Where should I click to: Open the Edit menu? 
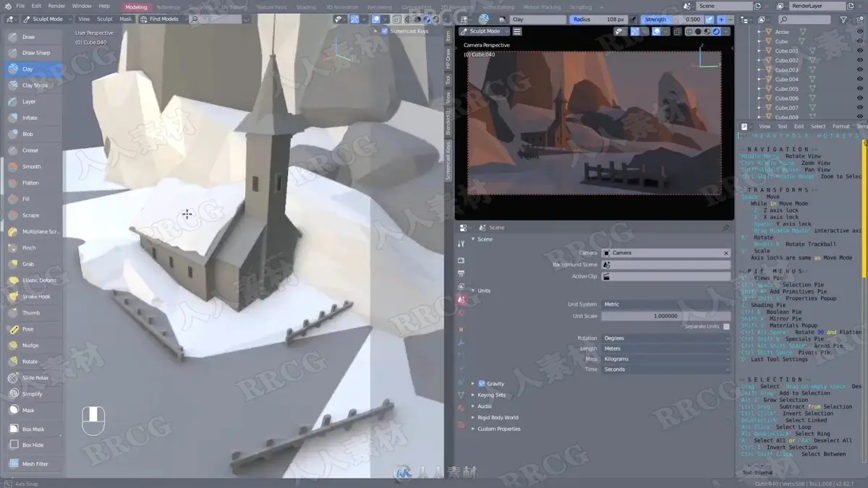(36, 6)
